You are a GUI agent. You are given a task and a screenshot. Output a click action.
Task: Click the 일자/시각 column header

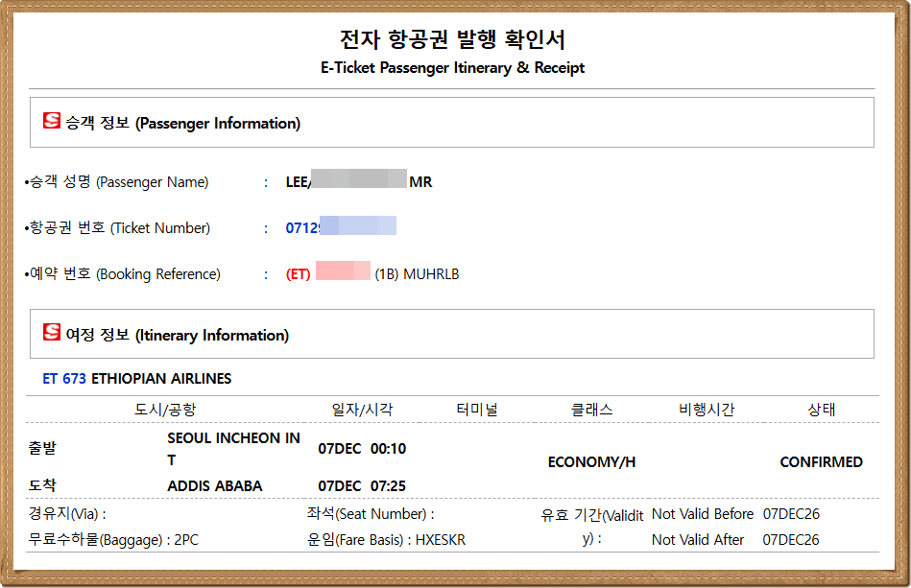click(362, 410)
